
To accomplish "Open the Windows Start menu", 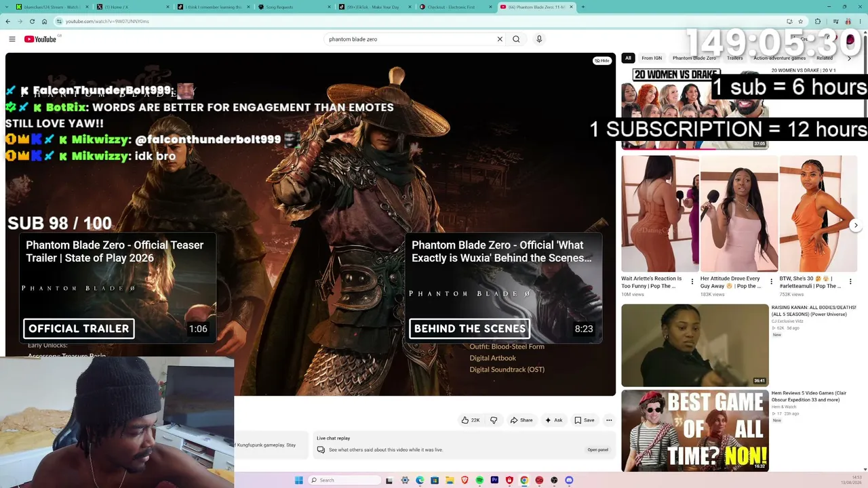I will [298, 480].
